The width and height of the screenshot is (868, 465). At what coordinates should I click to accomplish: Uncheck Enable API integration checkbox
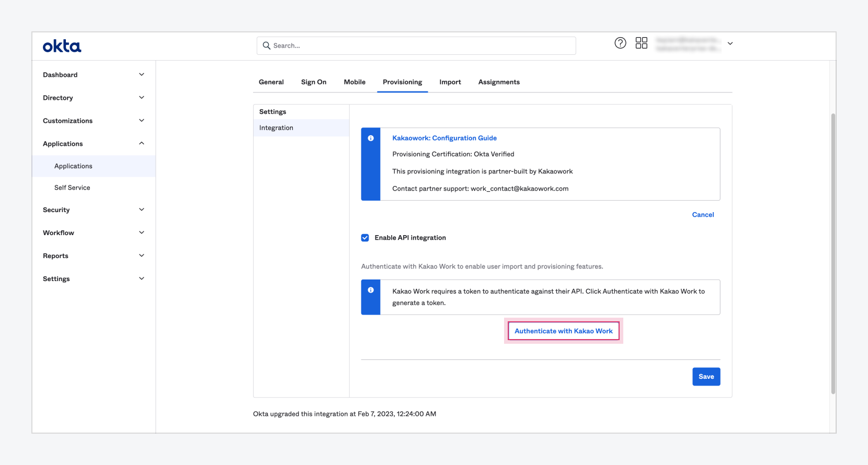point(365,238)
